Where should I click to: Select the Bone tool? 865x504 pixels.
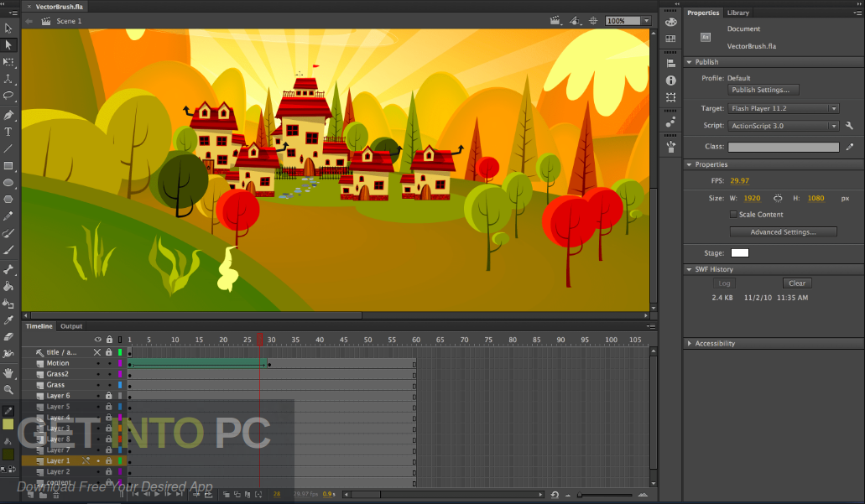[x=8, y=270]
